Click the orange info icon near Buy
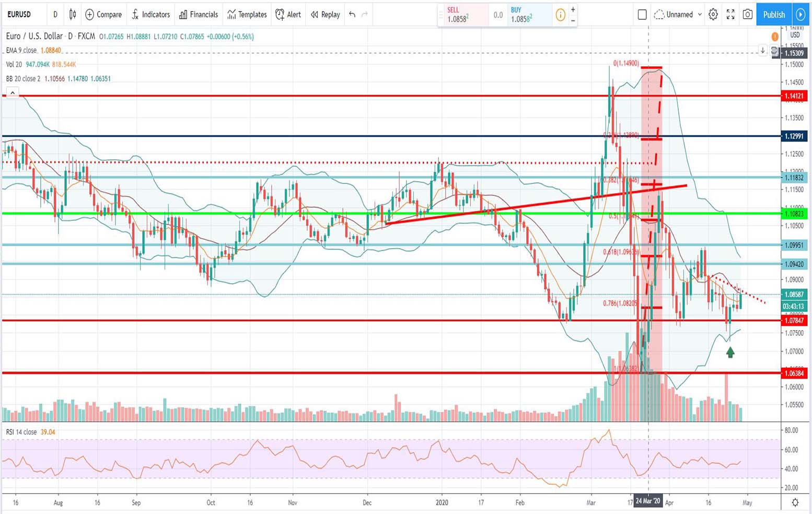812x514 pixels. (560, 15)
